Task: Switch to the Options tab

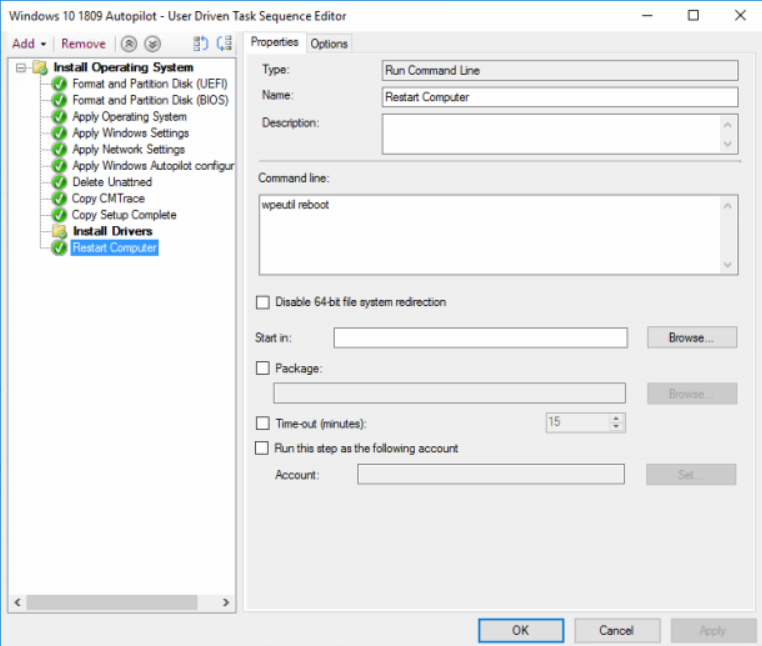Action: pos(329,44)
